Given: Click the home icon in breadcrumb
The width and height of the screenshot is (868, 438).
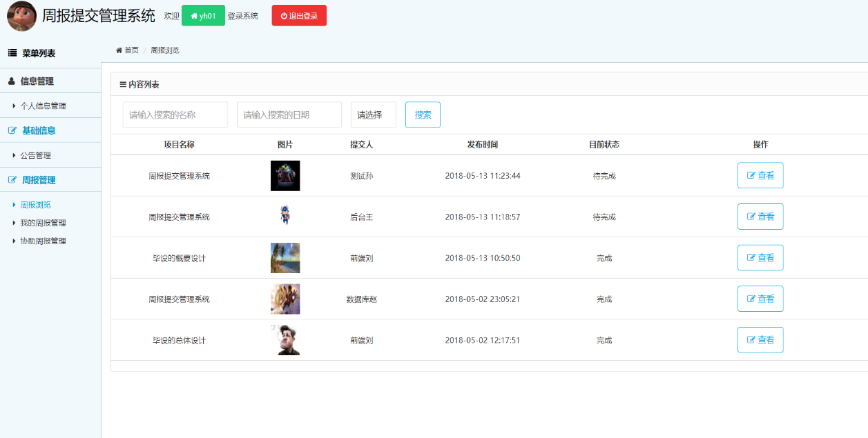Looking at the screenshot, I should pyautogui.click(x=119, y=50).
